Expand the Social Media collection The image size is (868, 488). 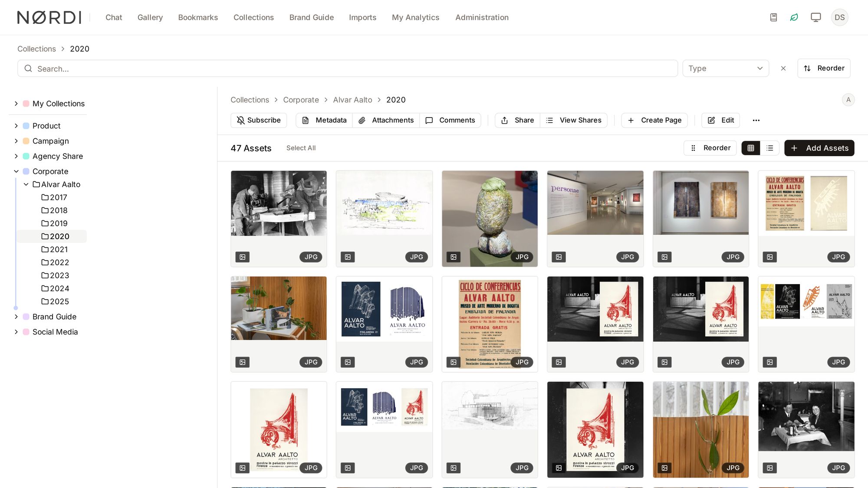[x=16, y=332]
